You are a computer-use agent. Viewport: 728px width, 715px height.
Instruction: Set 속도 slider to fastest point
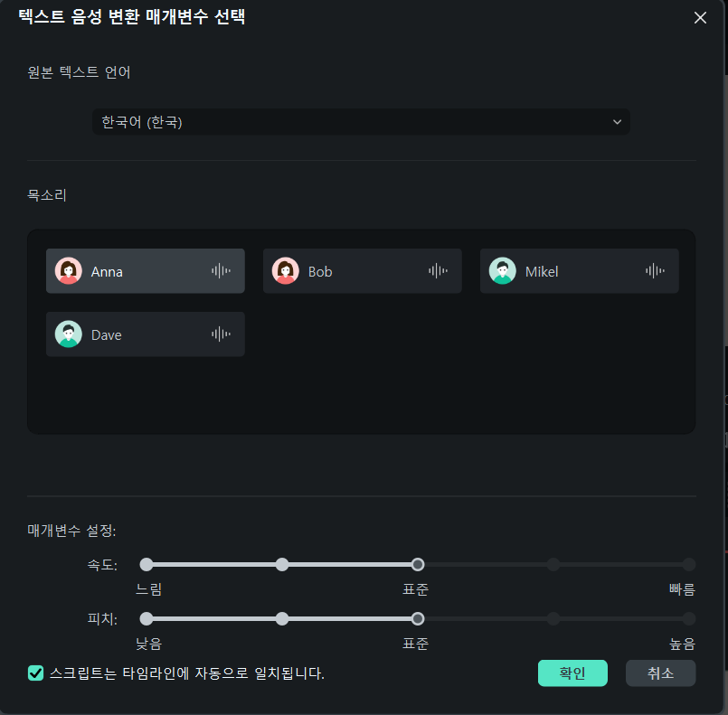(x=688, y=565)
